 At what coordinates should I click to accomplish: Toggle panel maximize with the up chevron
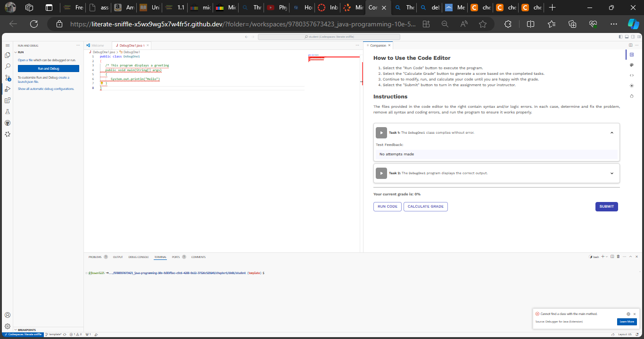[630, 257]
